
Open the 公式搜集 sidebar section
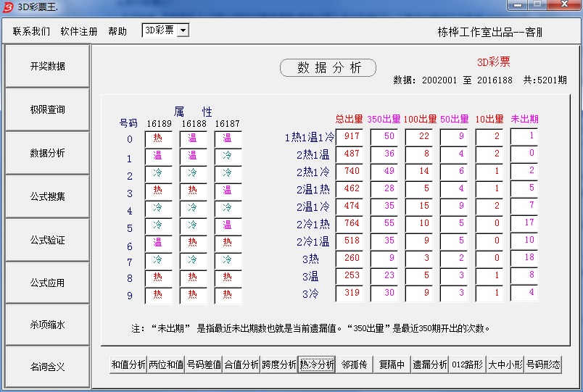pos(47,196)
